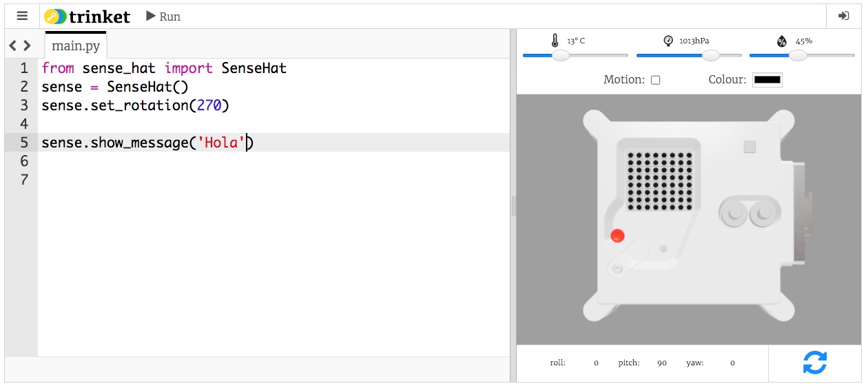Click the thermometer temperature icon

pos(555,41)
